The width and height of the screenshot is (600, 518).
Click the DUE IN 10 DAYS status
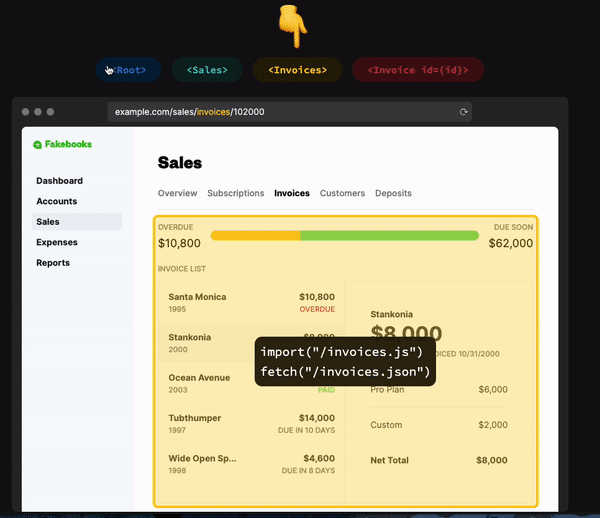(307, 430)
